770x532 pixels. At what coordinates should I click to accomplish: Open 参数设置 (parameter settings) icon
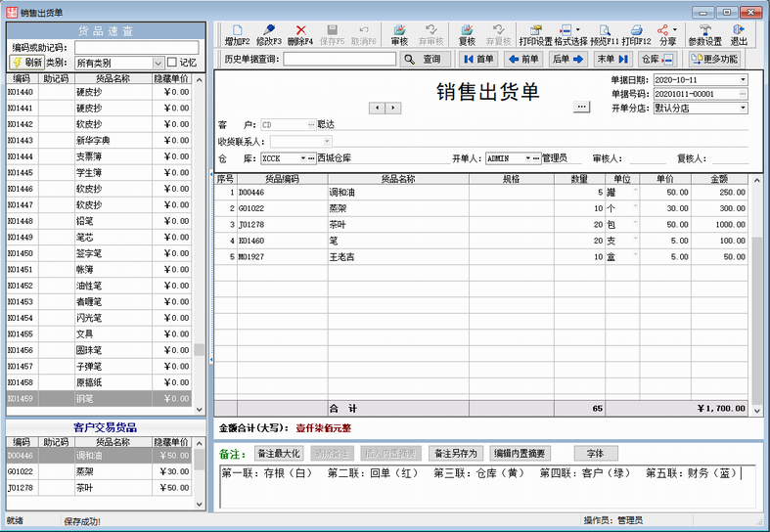pyautogui.click(x=704, y=31)
